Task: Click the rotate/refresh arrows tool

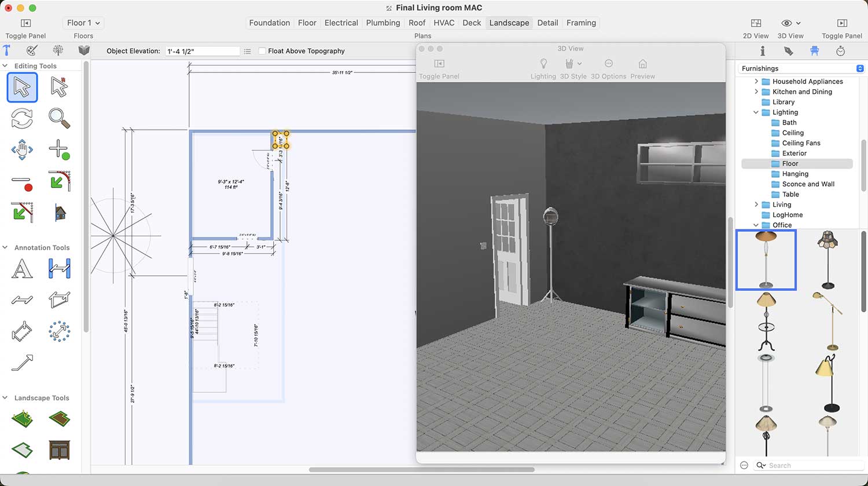Action: point(22,118)
